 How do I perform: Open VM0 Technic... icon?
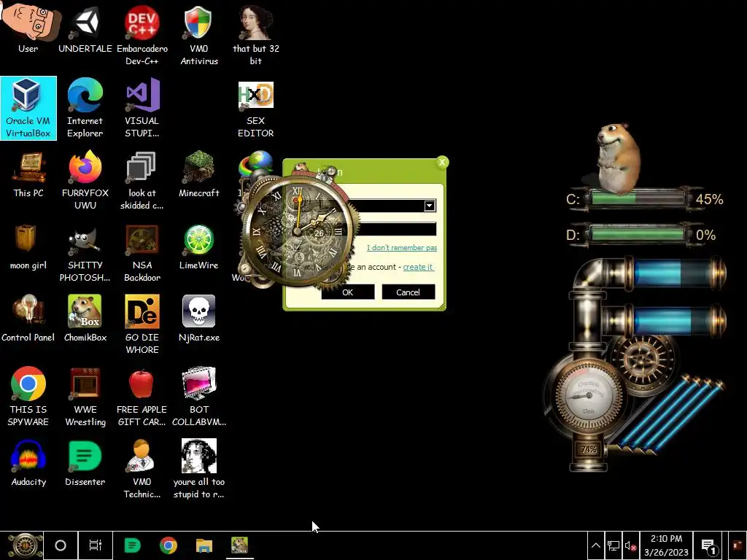pos(142,469)
